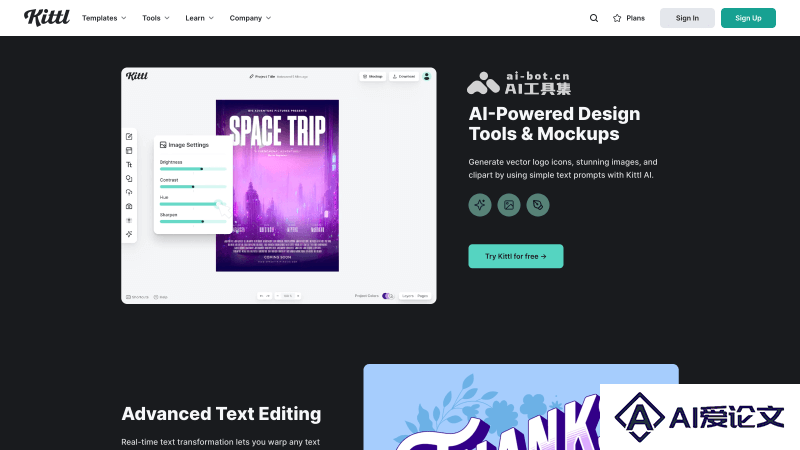Click the undo/redo control in editor bottom bar

tap(264, 296)
